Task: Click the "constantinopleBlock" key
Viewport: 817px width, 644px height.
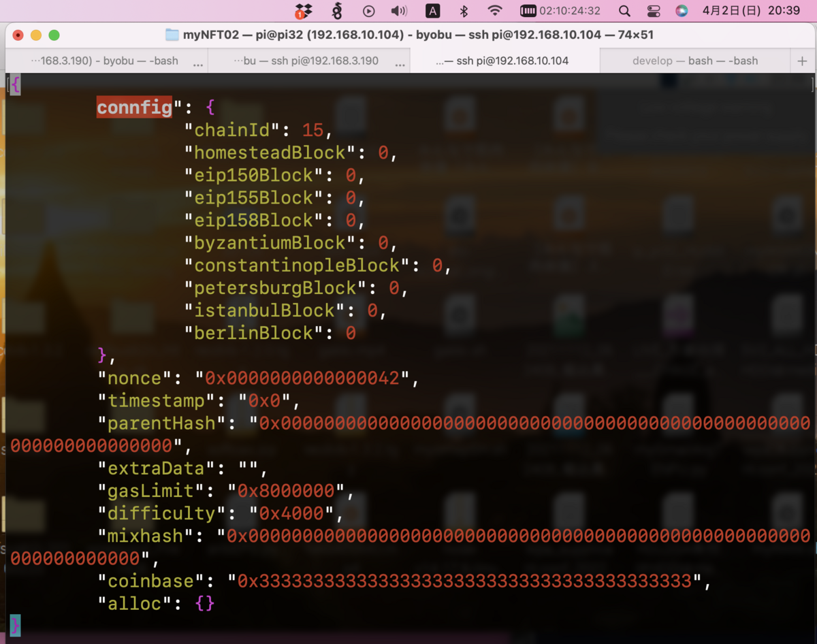Action: [x=297, y=265]
